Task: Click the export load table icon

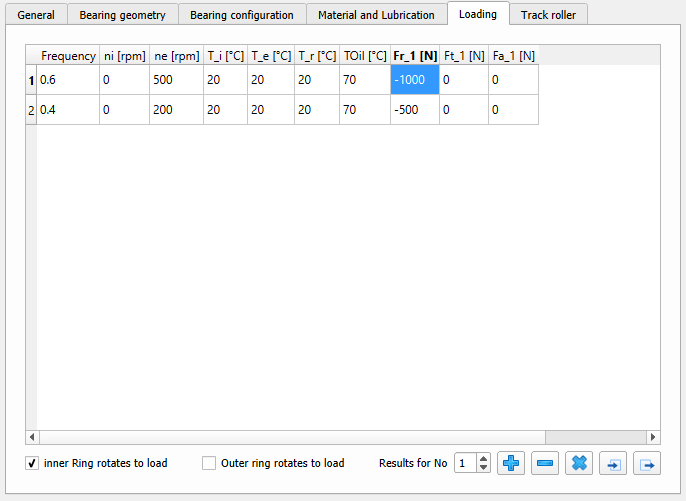Action: point(647,463)
